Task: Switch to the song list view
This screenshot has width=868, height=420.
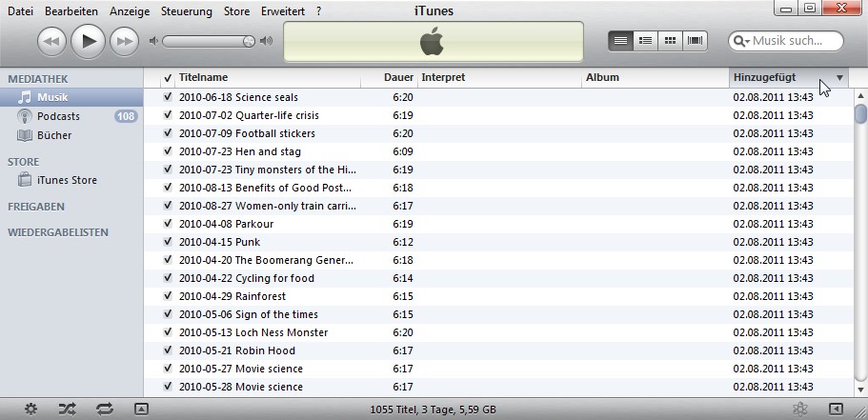Action: [x=620, y=40]
